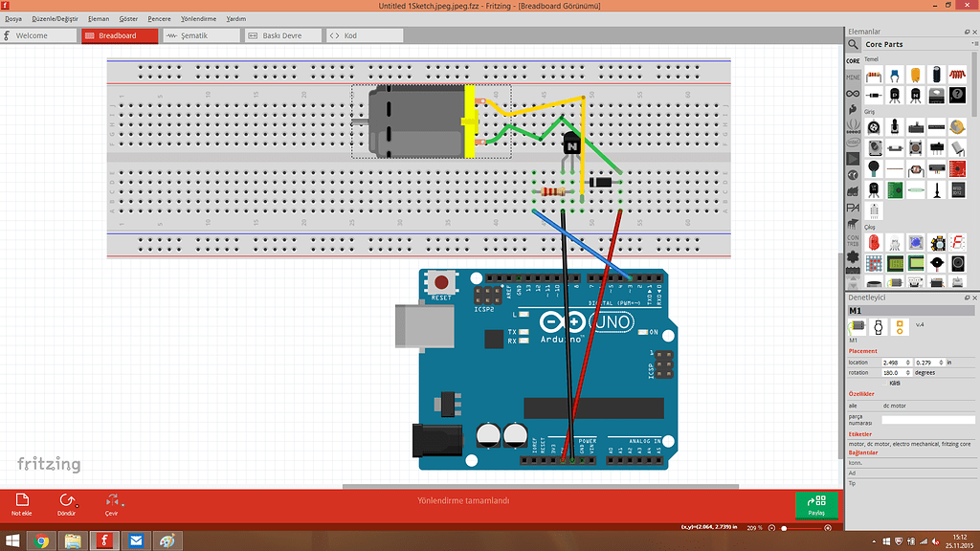
Task: Open the Arduino parts bin
Action: [853, 94]
